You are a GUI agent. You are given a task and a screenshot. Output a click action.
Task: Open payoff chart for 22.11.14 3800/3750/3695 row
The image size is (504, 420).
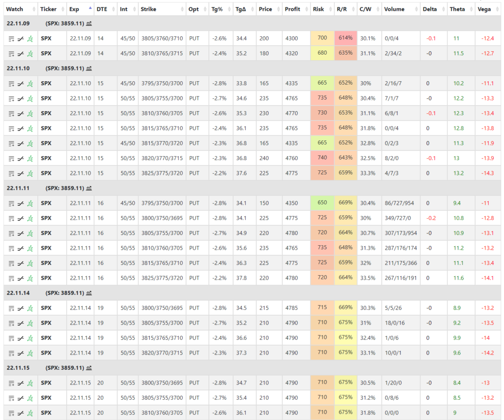[21, 309]
